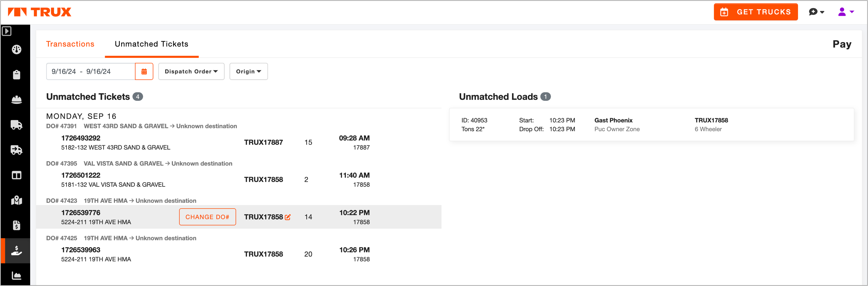868x286 pixels.
Task: Select unmatched load ID: 40953
Action: 651,125
